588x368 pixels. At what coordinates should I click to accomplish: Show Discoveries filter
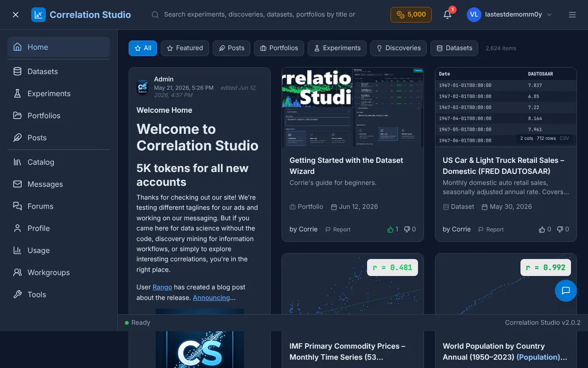(398, 48)
